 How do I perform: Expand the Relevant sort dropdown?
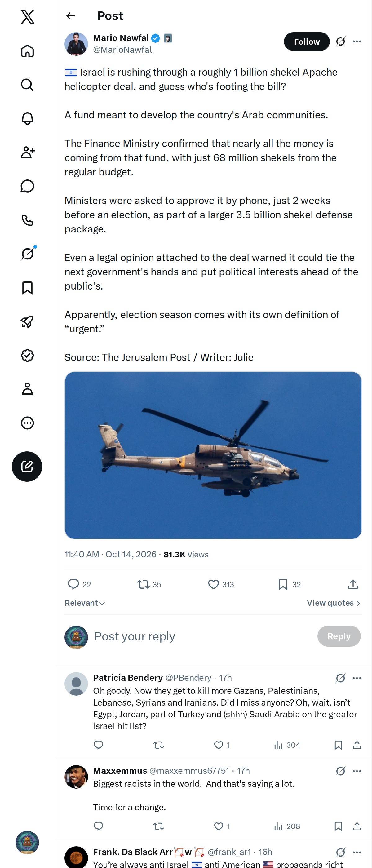[x=85, y=603]
